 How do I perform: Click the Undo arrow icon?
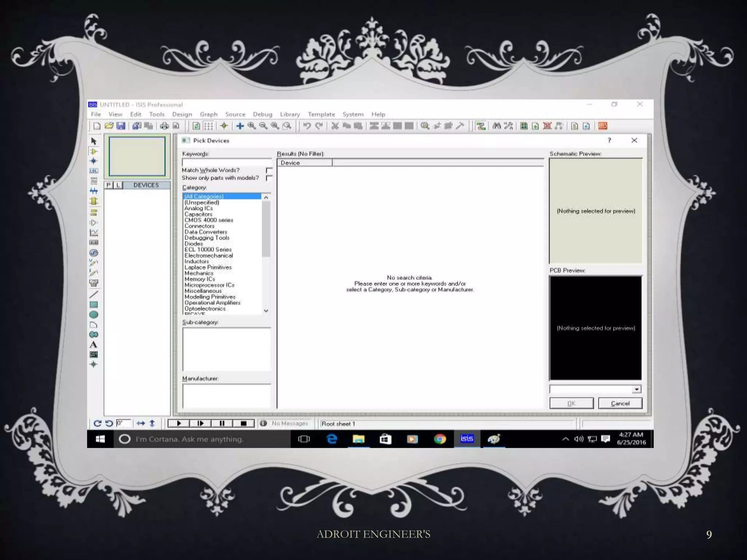[307, 126]
